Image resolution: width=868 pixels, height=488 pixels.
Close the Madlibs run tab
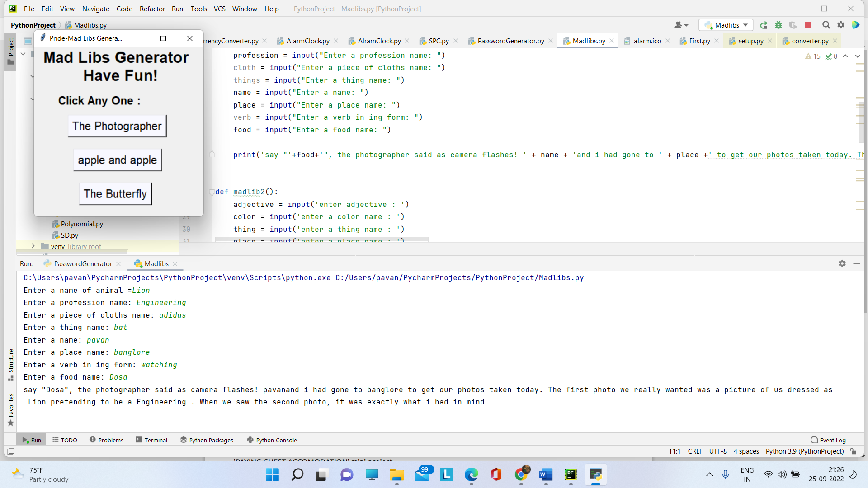coord(175,264)
